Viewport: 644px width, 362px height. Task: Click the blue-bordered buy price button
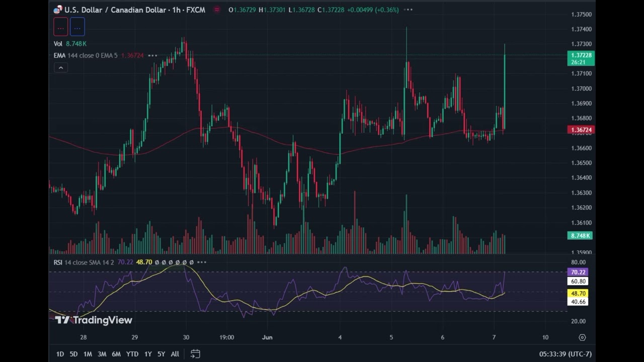coord(77,28)
